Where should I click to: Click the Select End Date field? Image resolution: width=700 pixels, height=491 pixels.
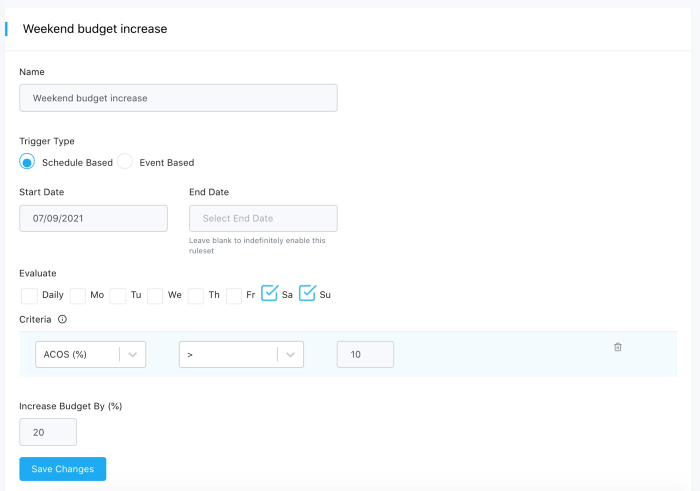(263, 218)
